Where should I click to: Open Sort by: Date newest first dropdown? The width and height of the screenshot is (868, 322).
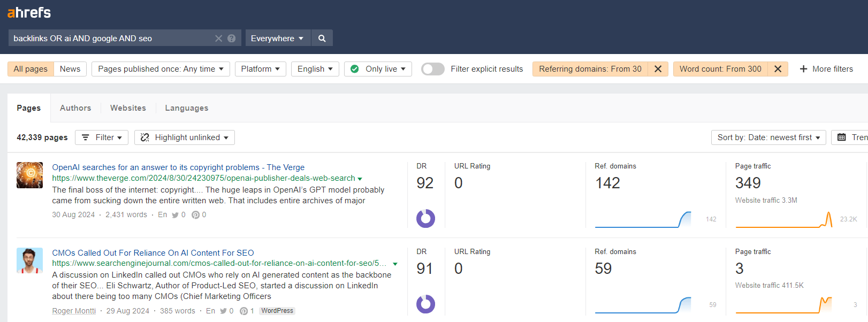(x=768, y=137)
